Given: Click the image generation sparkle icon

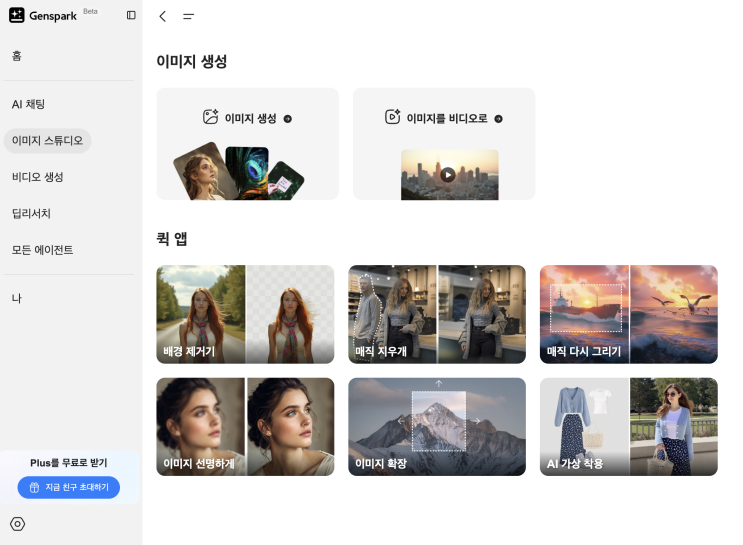Looking at the screenshot, I should coord(210,117).
